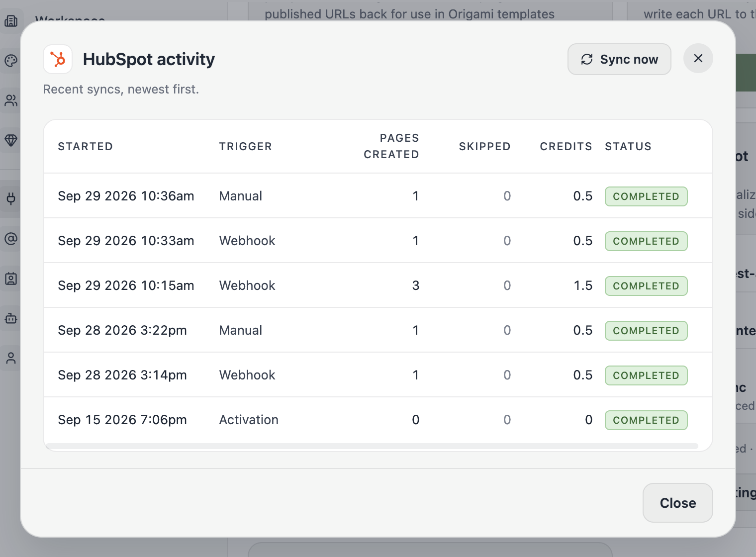Open the building workspace icon in sidebar

(11, 21)
